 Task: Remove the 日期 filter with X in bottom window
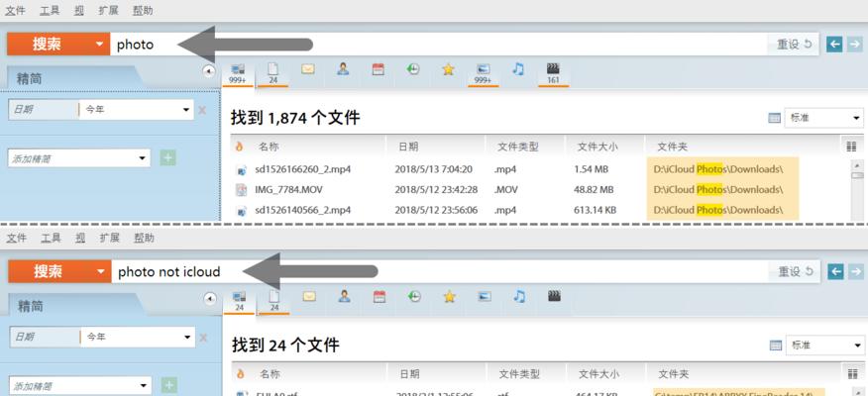(203, 338)
